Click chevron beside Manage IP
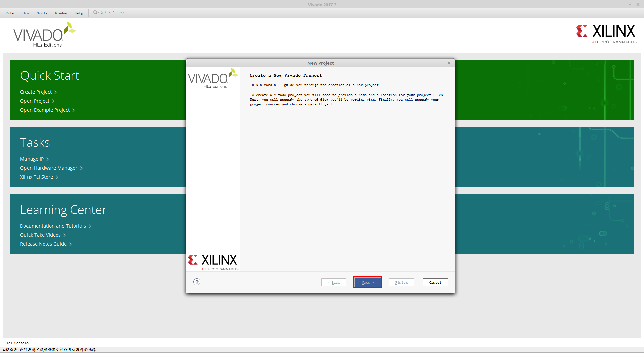The width and height of the screenshot is (644, 353). 48,159
